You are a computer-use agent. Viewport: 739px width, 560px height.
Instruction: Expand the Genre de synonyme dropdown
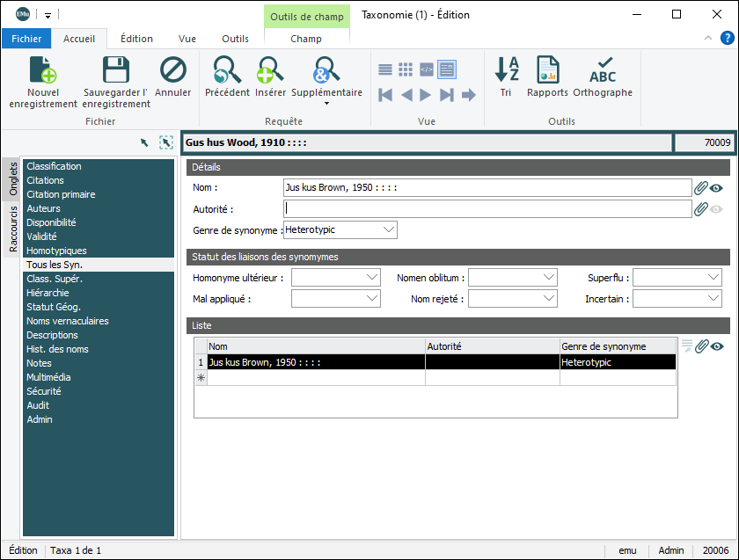[x=389, y=230]
